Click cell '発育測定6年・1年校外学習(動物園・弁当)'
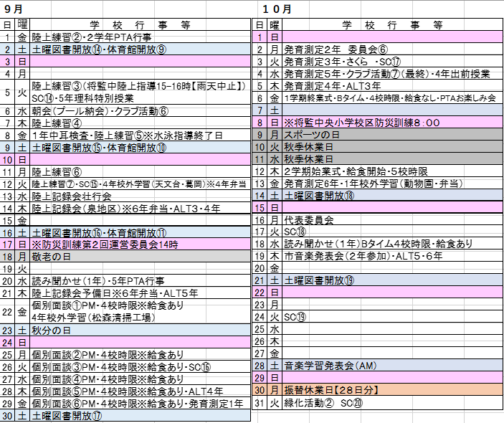 coord(392,184)
